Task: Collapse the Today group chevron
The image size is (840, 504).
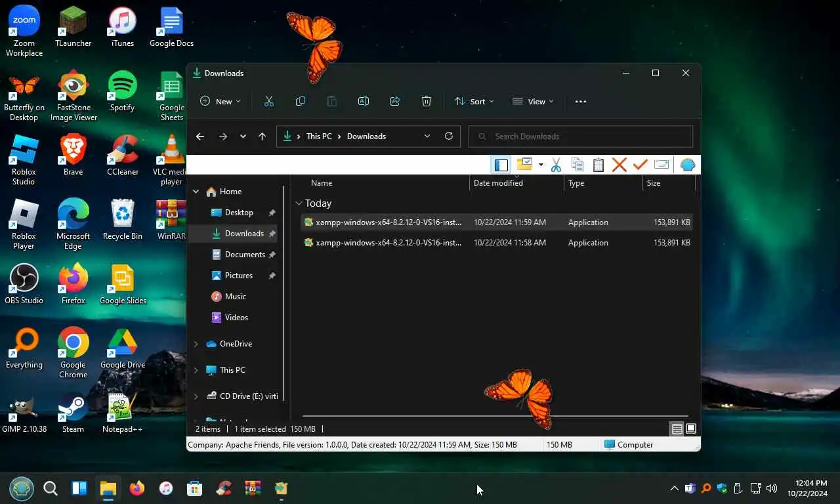Action: click(299, 203)
